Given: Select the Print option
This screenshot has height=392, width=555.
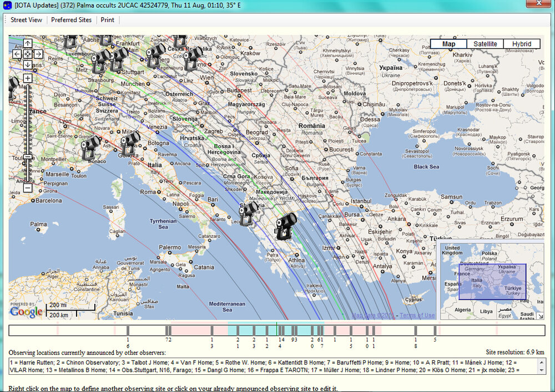Looking at the screenshot, I should click(108, 19).
